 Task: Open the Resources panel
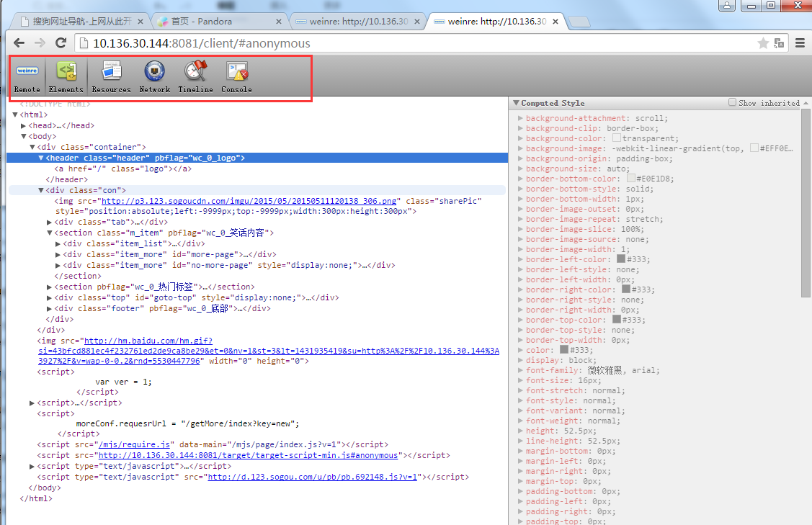tap(112, 76)
